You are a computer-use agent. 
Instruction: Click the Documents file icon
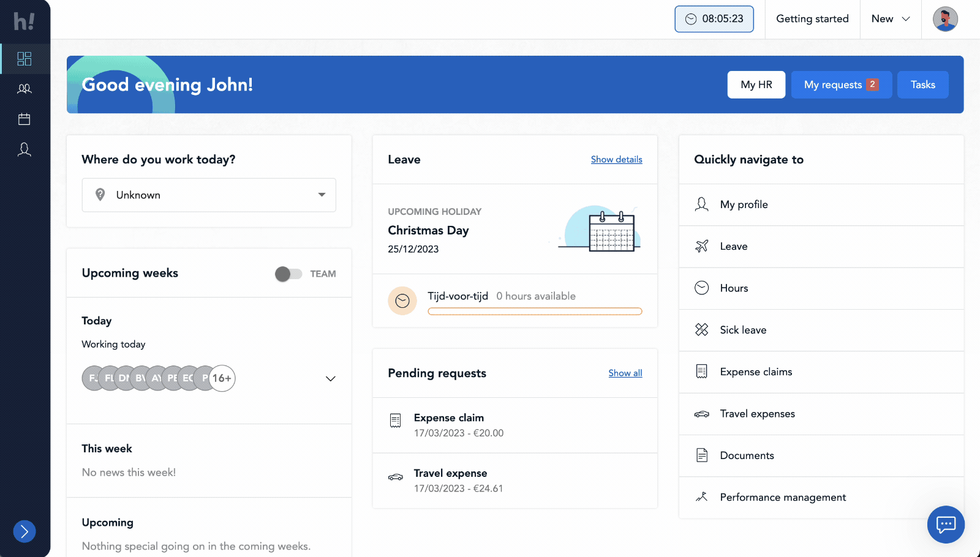click(702, 455)
